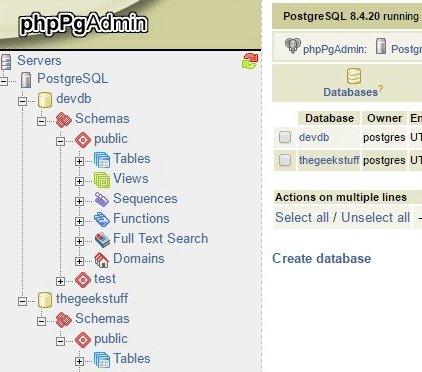Collapse Schemas node under thegeekstuff

41,321
